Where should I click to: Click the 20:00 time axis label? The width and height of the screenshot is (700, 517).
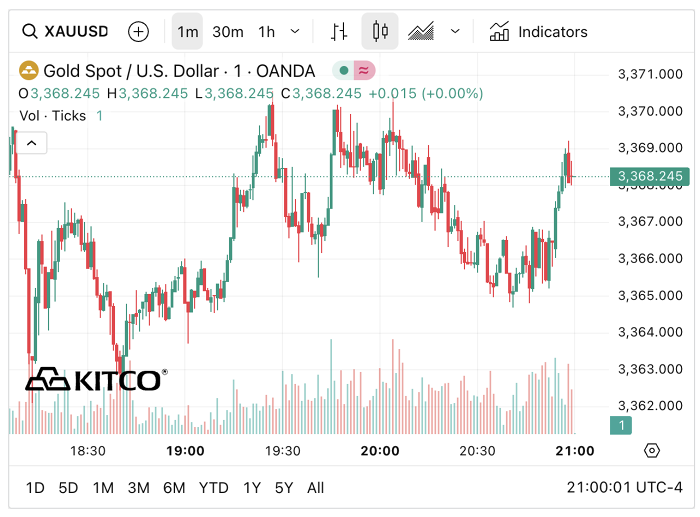tap(380, 451)
